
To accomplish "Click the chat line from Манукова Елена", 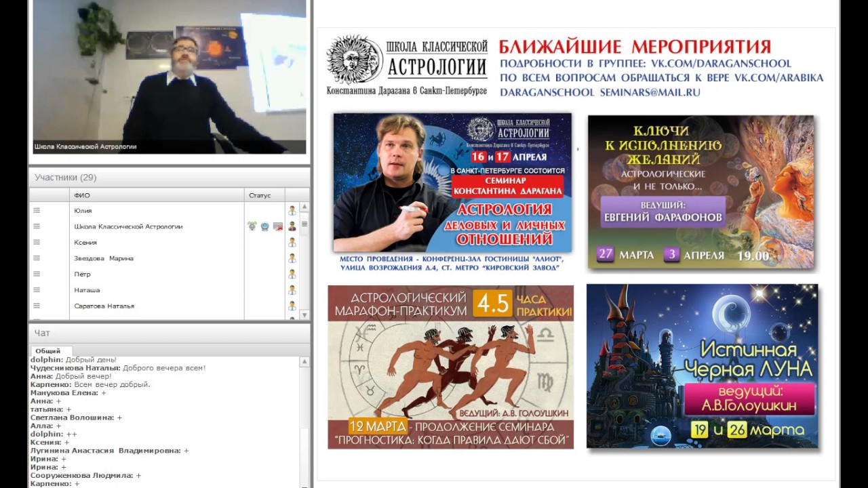I will (x=68, y=393).
